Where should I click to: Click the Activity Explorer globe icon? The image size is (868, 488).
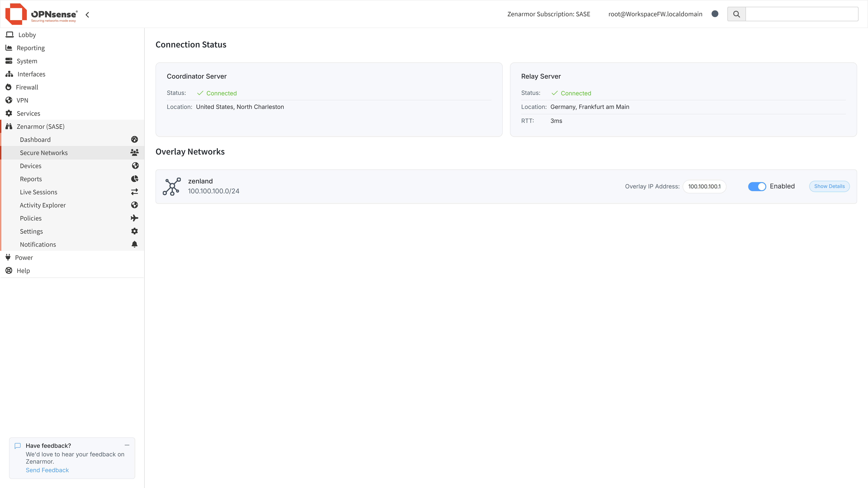click(x=134, y=205)
